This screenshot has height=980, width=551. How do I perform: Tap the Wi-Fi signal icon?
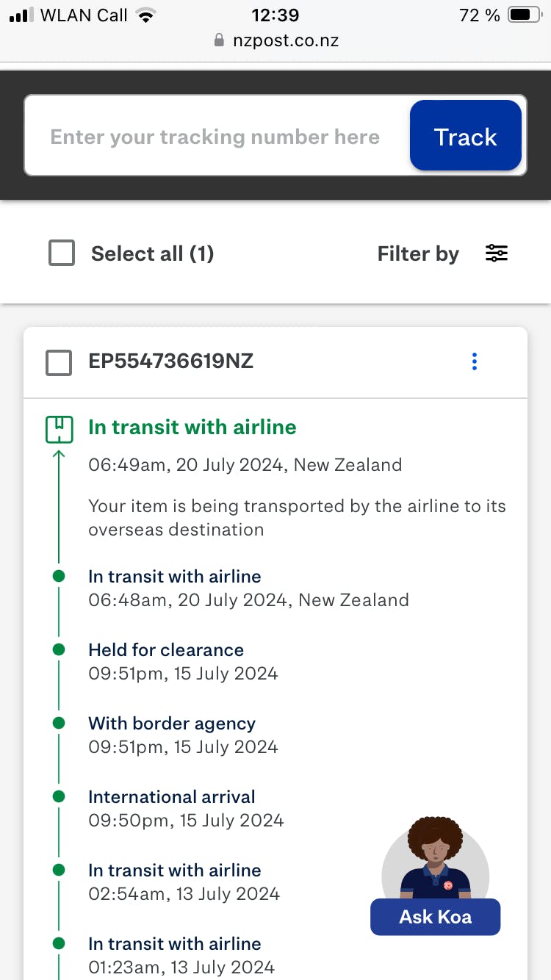pyautogui.click(x=146, y=15)
